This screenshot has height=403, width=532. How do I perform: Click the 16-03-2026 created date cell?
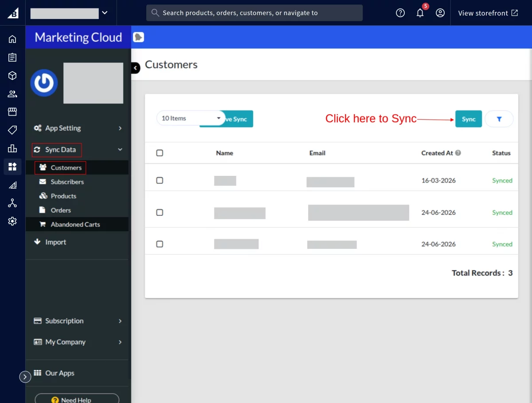(438, 180)
